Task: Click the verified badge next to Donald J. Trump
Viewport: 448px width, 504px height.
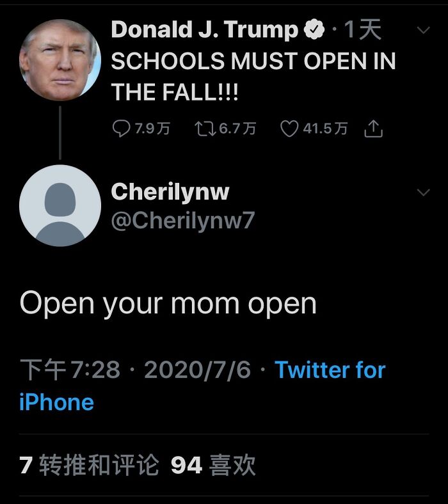Action: (x=314, y=29)
